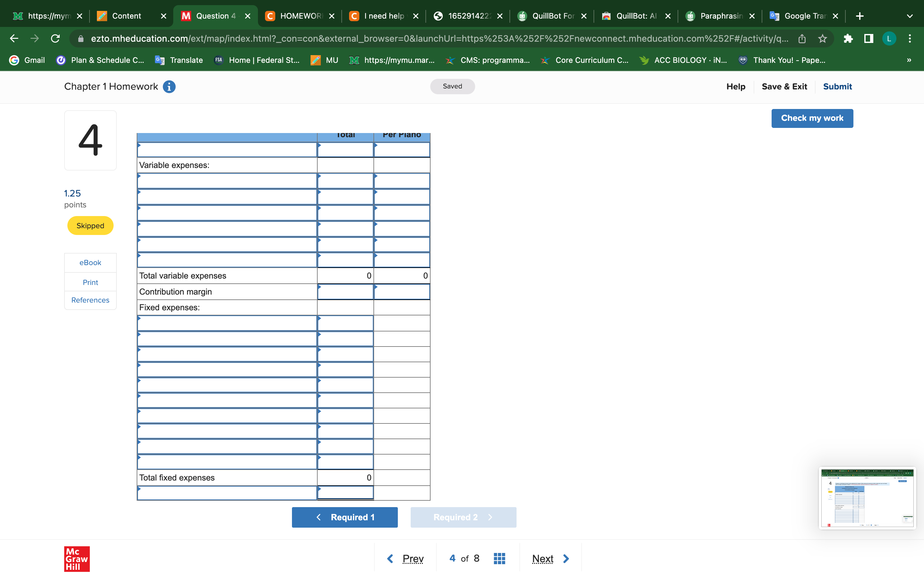
Task: Submit the homework assignment
Action: tap(837, 87)
